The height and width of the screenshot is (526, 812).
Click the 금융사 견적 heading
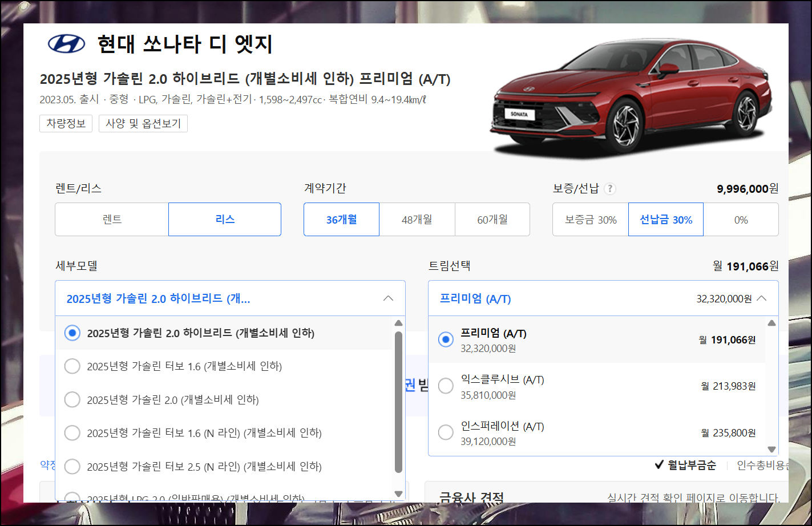point(471,497)
